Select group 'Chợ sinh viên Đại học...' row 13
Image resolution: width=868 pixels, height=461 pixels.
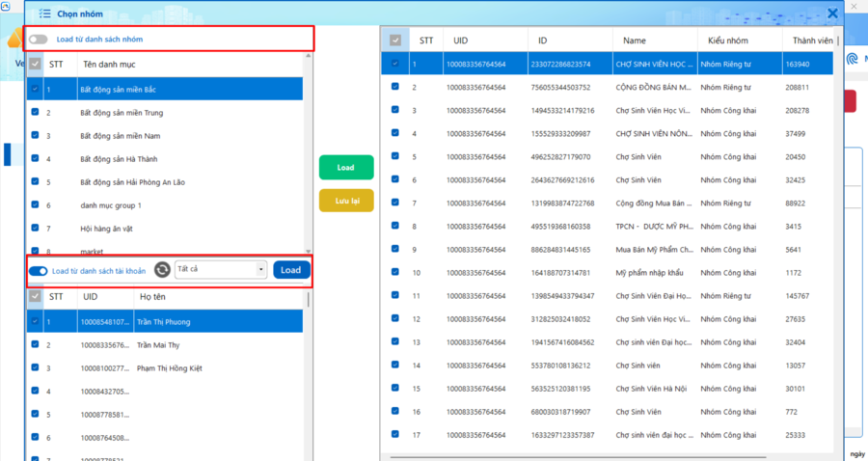607,342
